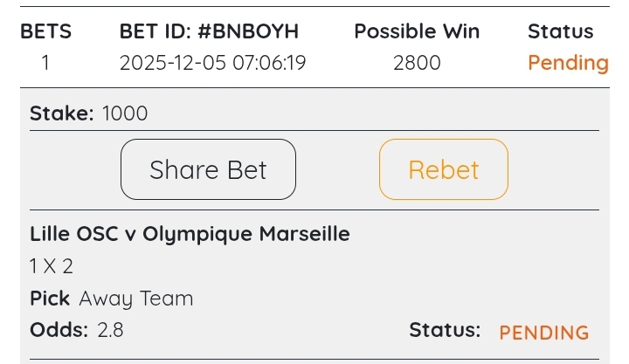
Task: Select the Away Team pick value
Action: coord(136,299)
